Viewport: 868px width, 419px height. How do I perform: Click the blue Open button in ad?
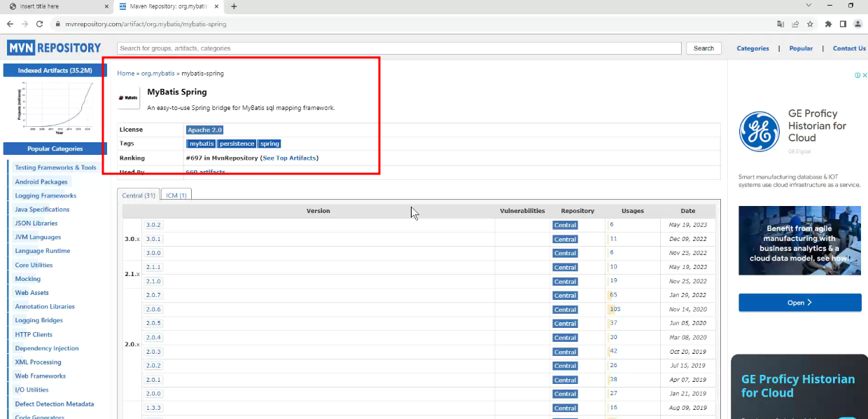point(800,303)
